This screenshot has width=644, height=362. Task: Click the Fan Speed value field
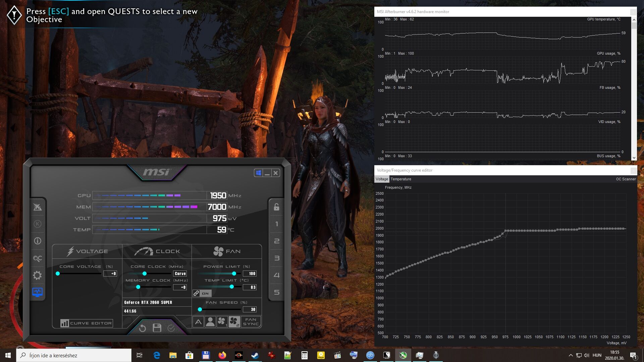tap(250, 309)
